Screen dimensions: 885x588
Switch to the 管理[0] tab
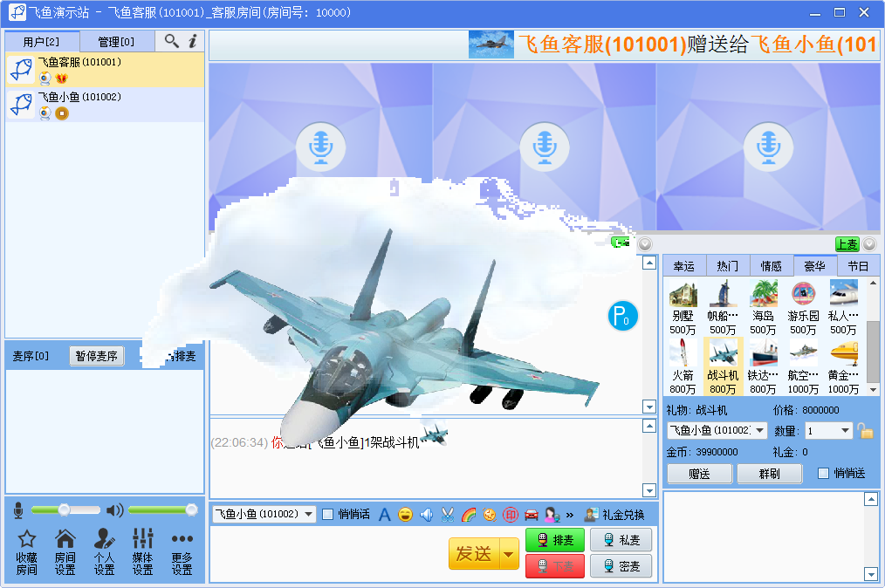tap(116, 41)
